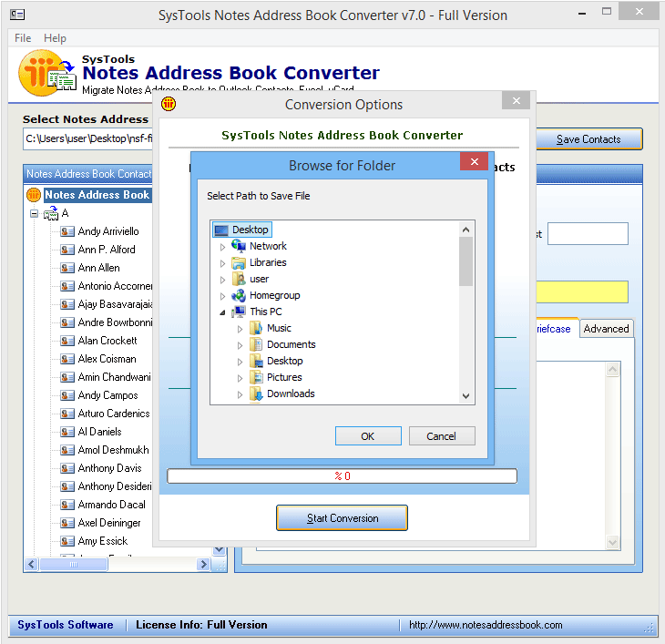Click the Documents folder icon
Image resolution: width=665 pixels, height=644 pixels.
256,344
